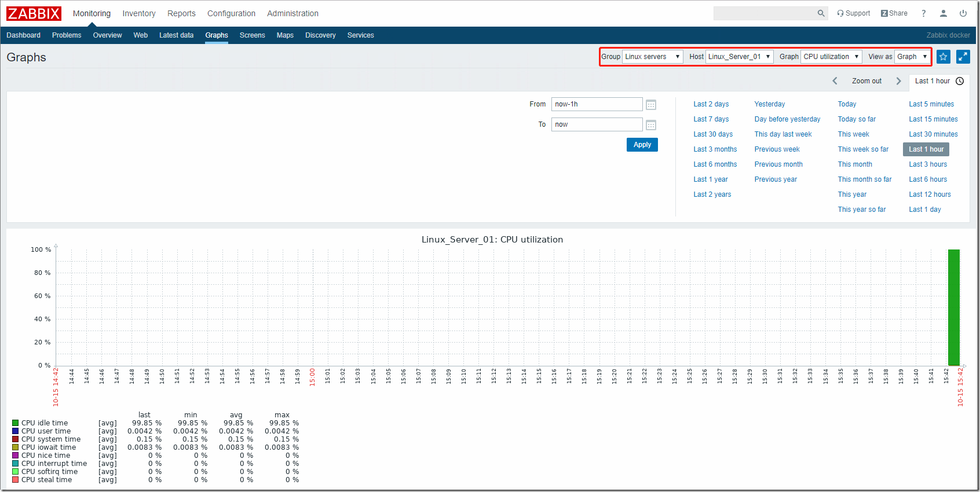Click the CPU idle time green swatch

16,423
